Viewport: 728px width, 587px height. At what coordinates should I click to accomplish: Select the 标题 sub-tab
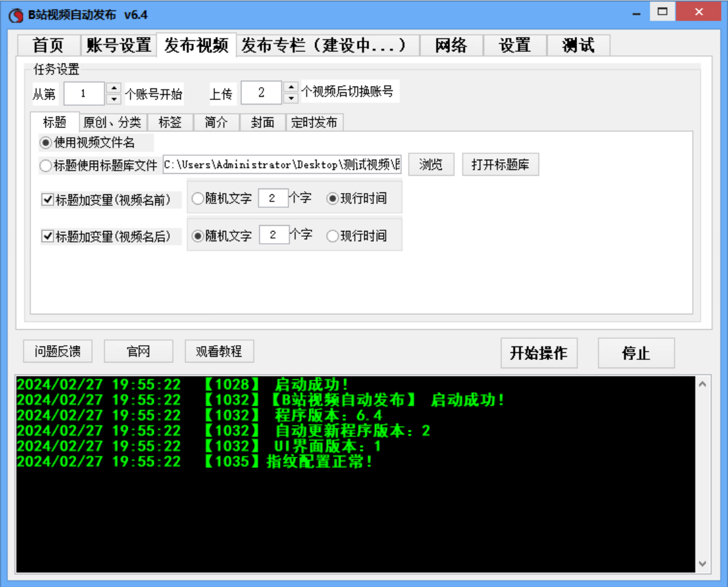coord(55,122)
